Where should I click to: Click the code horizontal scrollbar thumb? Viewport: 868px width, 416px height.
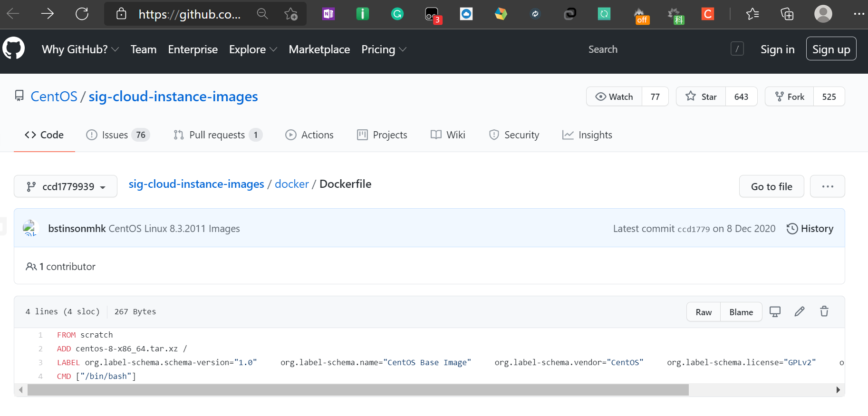point(358,390)
